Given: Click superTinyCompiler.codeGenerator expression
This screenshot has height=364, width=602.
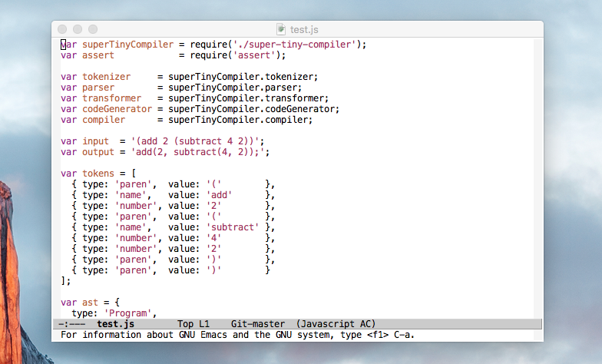Looking at the screenshot, I should pyautogui.click(x=252, y=109).
